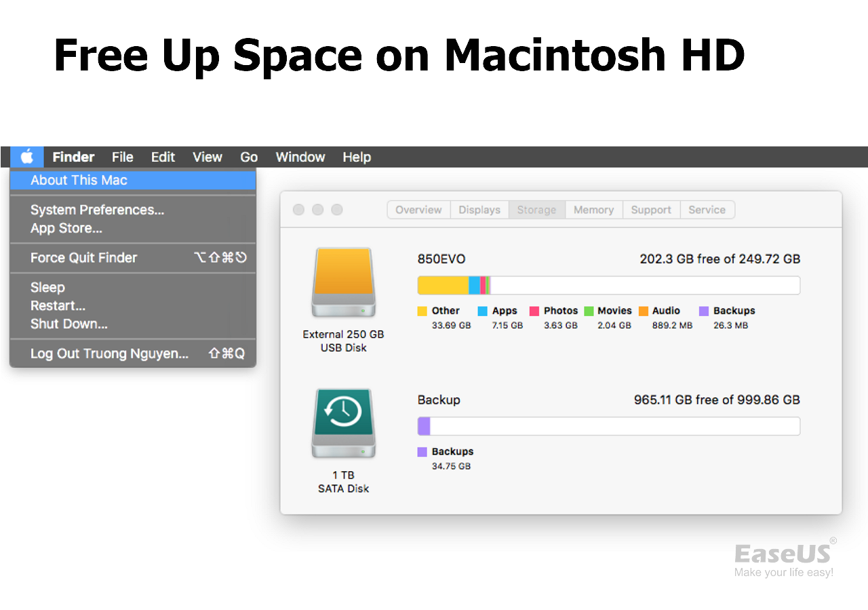Click the 850EVO external USB disk icon
Screen dimensions: 868x610
(344, 283)
